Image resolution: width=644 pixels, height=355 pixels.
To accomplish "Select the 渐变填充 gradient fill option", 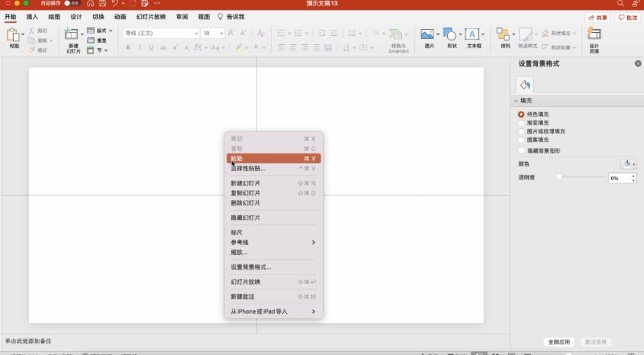I will [521, 122].
